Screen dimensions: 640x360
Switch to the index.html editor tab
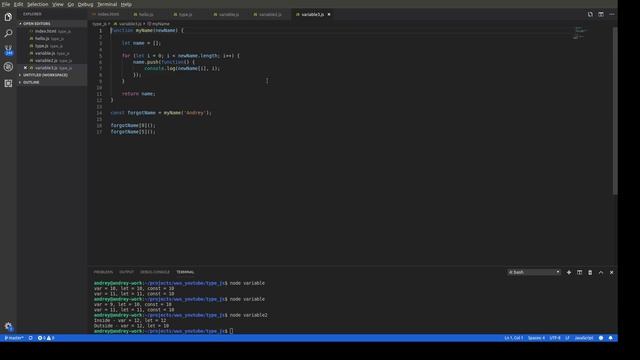[107, 14]
